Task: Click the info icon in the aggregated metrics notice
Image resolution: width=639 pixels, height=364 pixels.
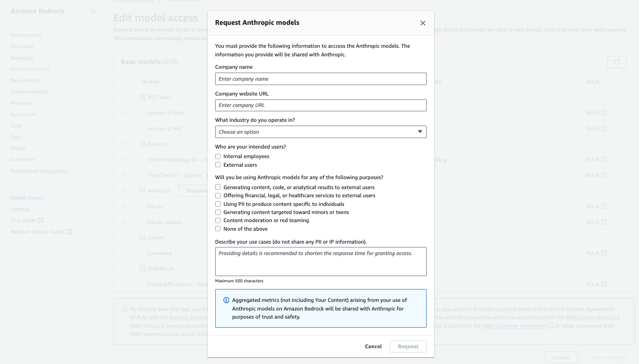Action: tap(226, 300)
